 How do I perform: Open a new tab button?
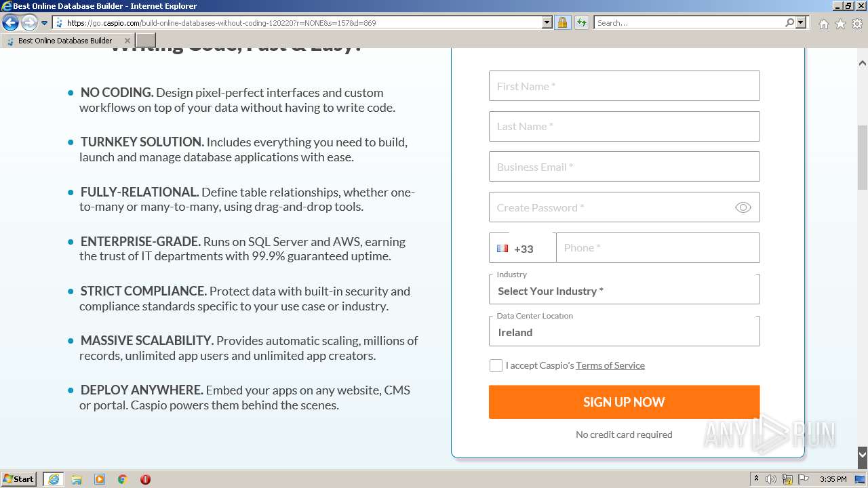(x=146, y=41)
